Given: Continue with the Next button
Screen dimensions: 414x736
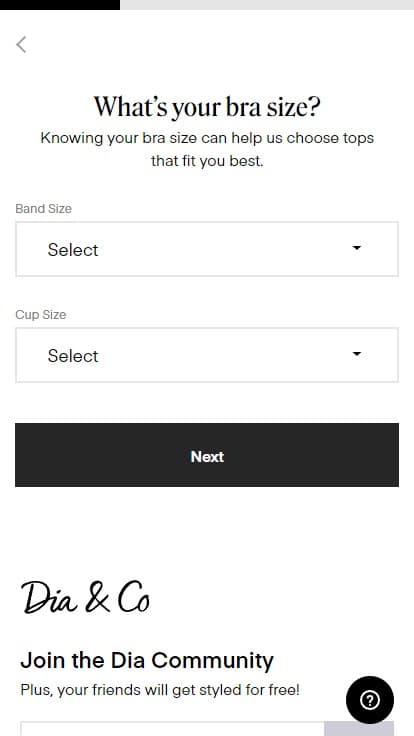Looking at the screenshot, I should [207, 455].
